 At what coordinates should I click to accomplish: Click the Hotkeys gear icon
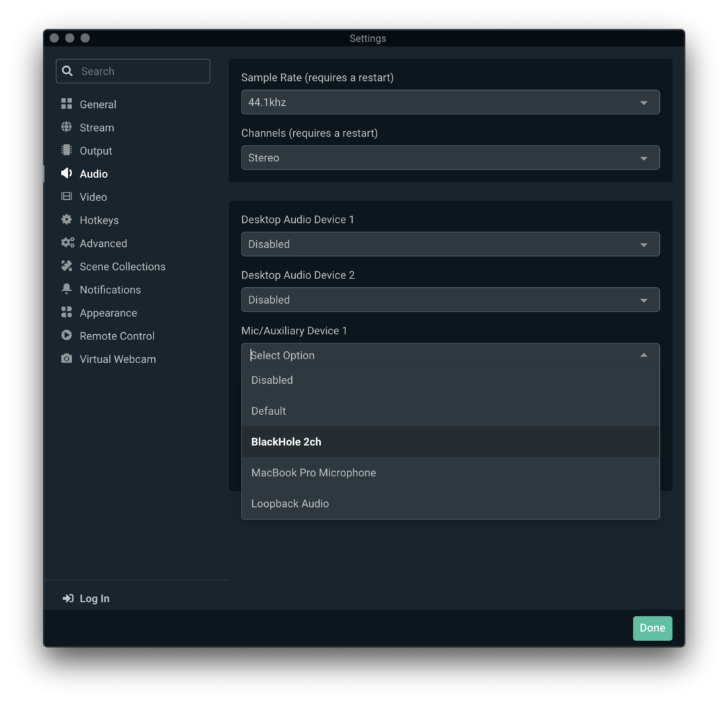(x=66, y=220)
